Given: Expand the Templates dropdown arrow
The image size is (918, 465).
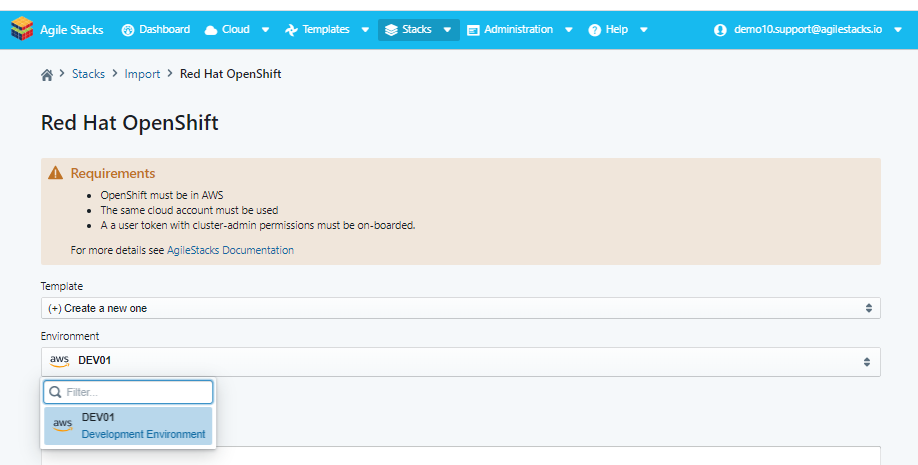Looking at the screenshot, I should coord(365,30).
